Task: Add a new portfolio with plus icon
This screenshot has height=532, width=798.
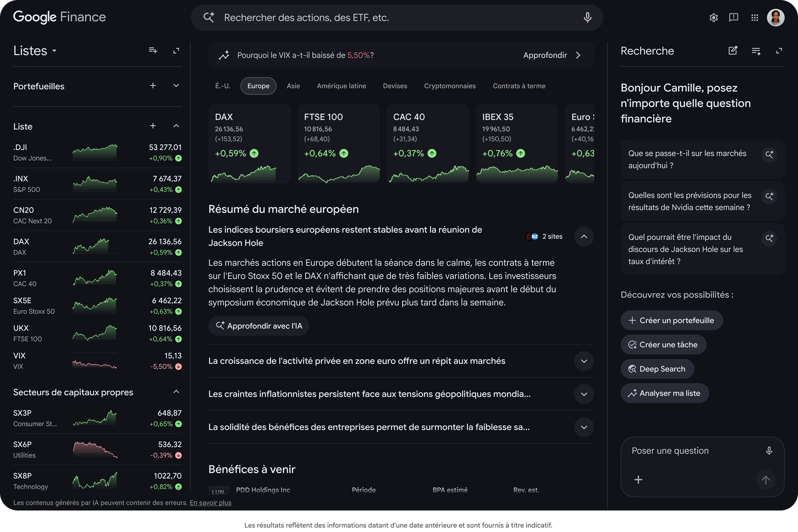Action: pos(153,86)
